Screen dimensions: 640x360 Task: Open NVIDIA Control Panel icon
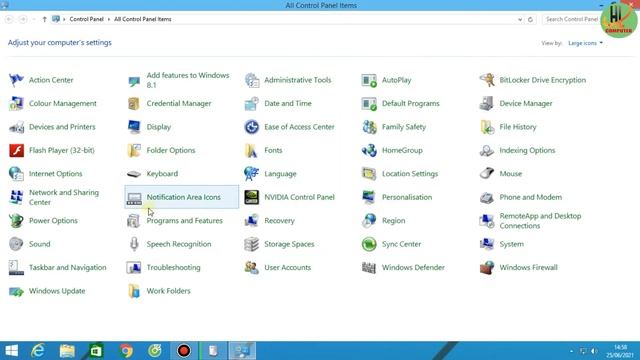251,197
